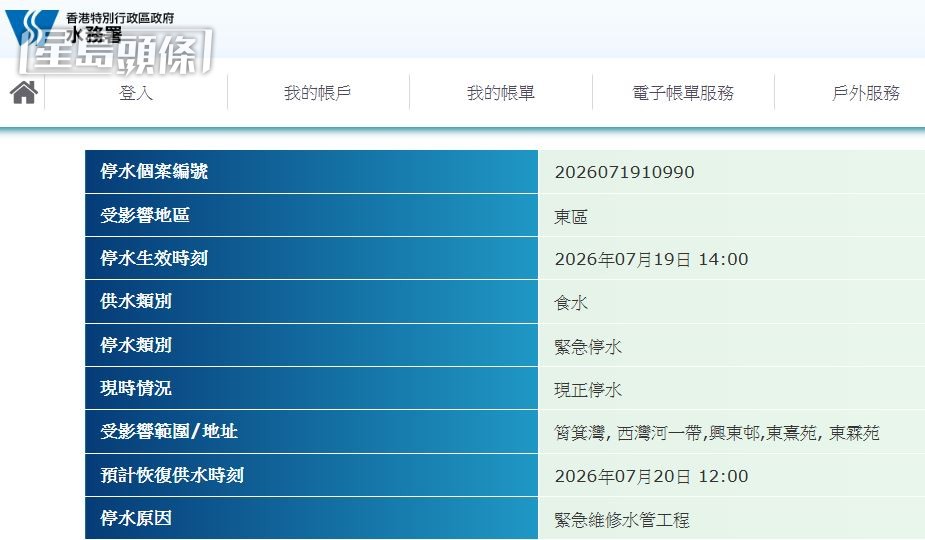Screen dimensions: 925x540
Task: Open the home page icon
Action: click(24, 92)
